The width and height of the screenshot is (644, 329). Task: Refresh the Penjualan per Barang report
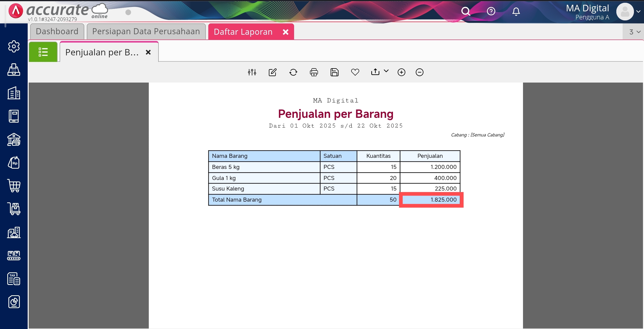[x=293, y=72]
